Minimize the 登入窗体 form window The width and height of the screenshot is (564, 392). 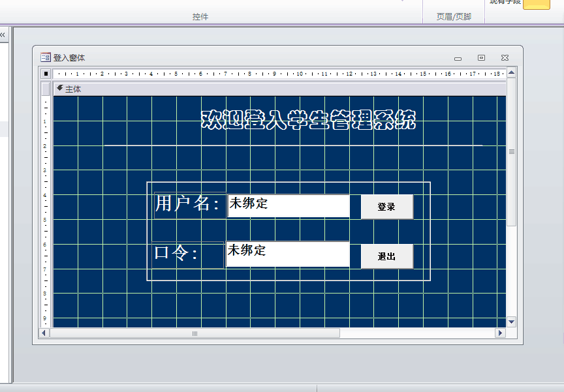(x=458, y=58)
